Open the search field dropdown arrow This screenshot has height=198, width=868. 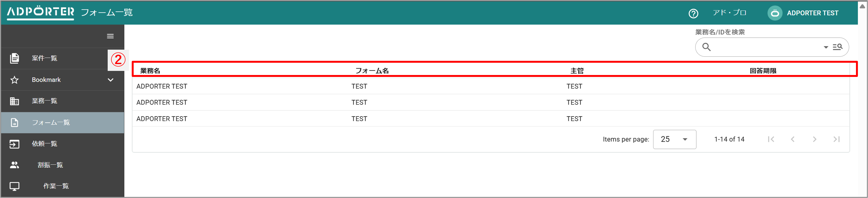[826, 47]
